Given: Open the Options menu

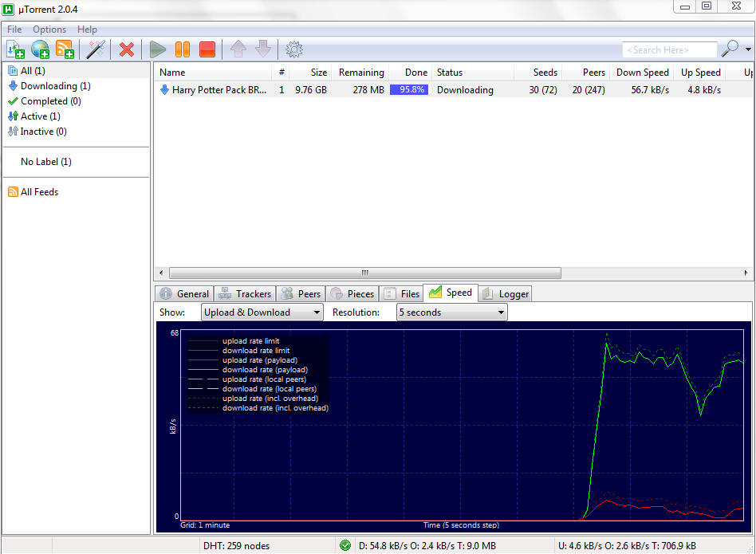Looking at the screenshot, I should [49, 29].
